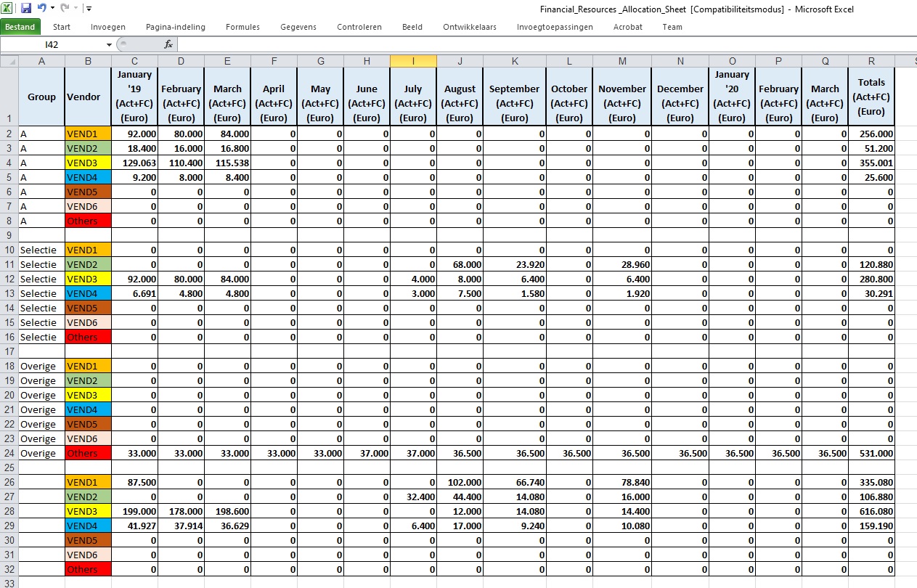Select column header I
This screenshot has height=588, width=917.
click(413, 61)
